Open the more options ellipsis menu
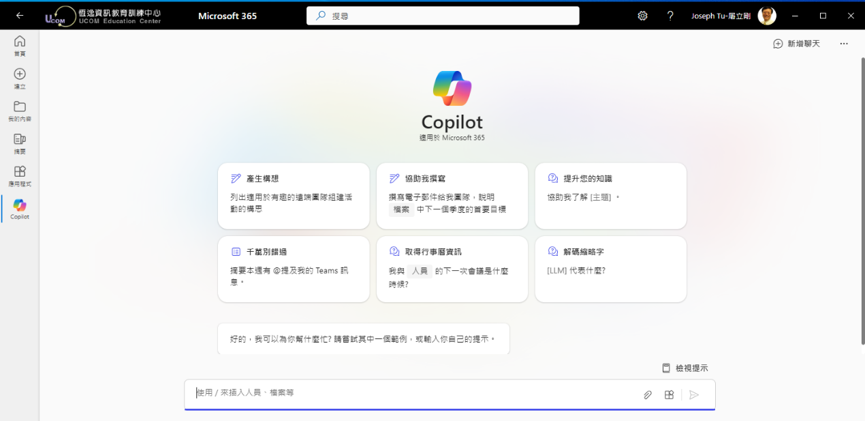The image size is (865, 421). point(843,44)
